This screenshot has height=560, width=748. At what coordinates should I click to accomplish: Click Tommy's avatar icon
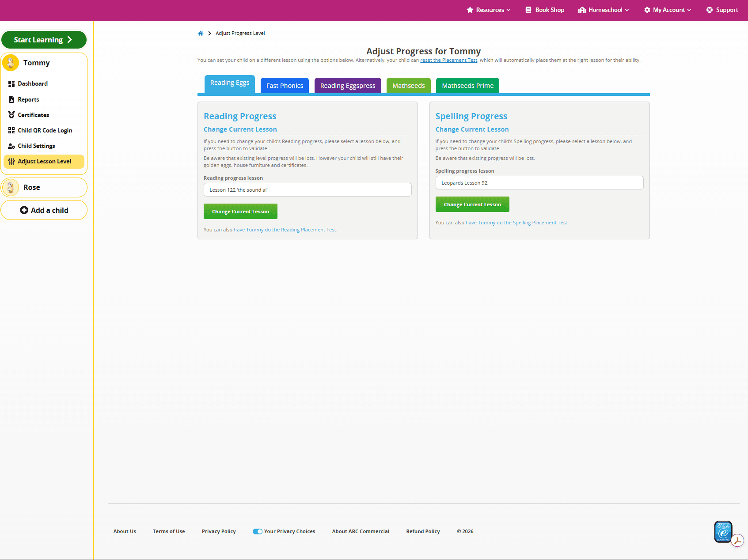click(x=11, y=63)
